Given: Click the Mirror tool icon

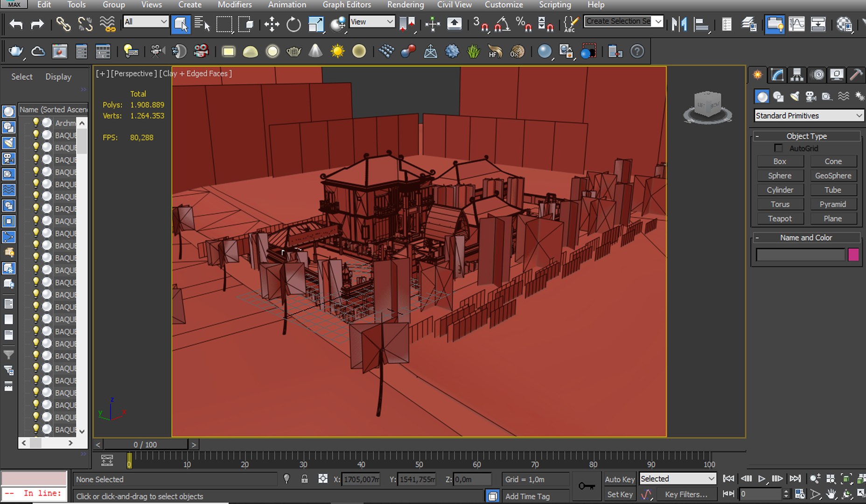Looking at the screenshot, I should click(x=679, y=24).
